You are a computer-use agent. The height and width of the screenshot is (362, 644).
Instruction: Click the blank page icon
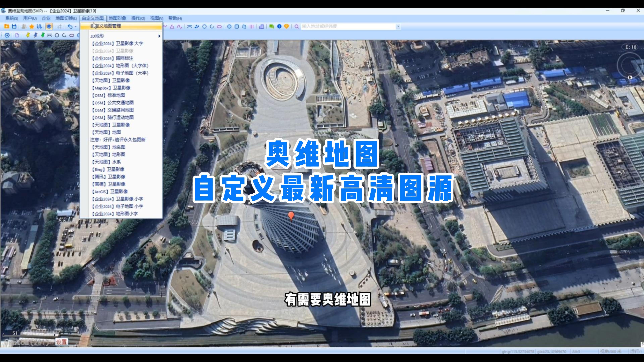(x=17, y=35)
